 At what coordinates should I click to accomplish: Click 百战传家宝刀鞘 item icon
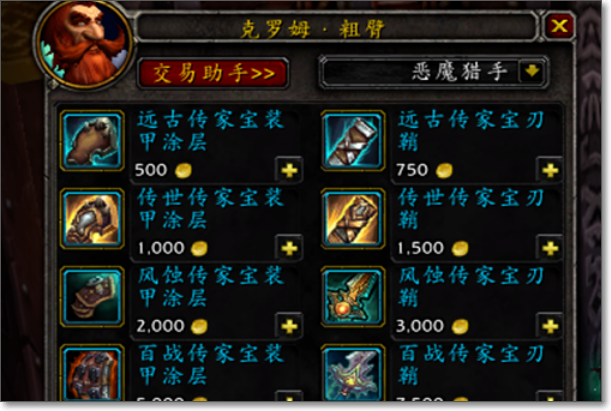pyautogui.click(x=353, y=373)
